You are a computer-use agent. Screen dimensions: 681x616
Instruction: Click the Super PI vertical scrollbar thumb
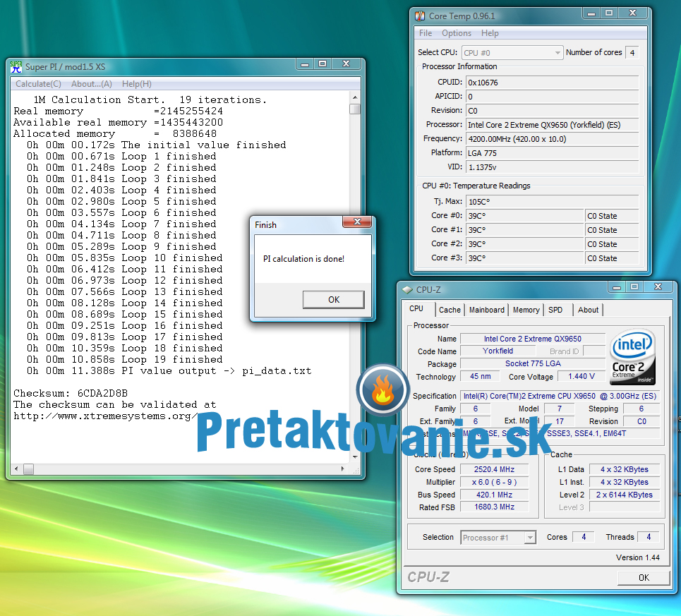click(355, 109)
